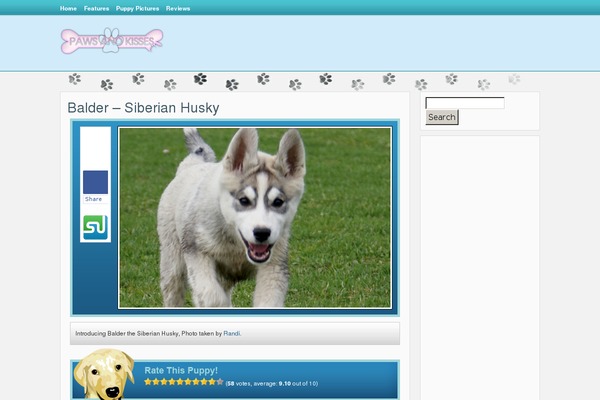Click the Balder husky puppy photo
This screenshot has width=600, height=400.
pyautogui.click(x=255, y=217)
